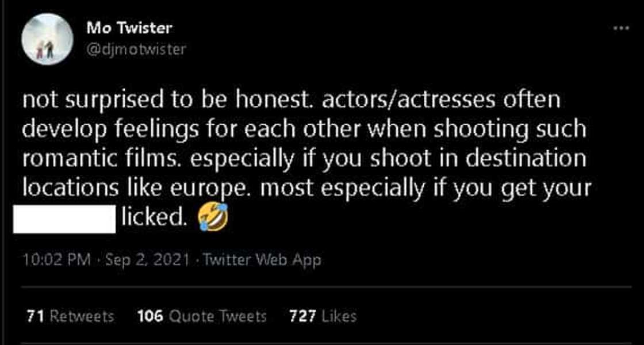The height and width of the screenshot is (345, 644).
Task: View the 71 Retweets list
Action: [x=70, y=316]
